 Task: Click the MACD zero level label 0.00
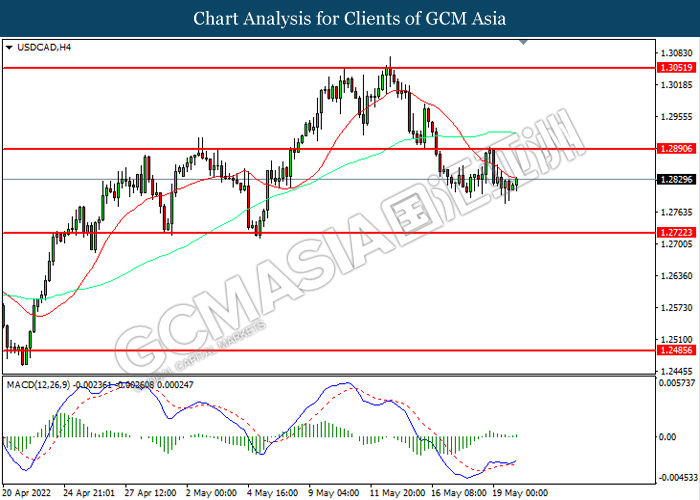coord(667,437)
